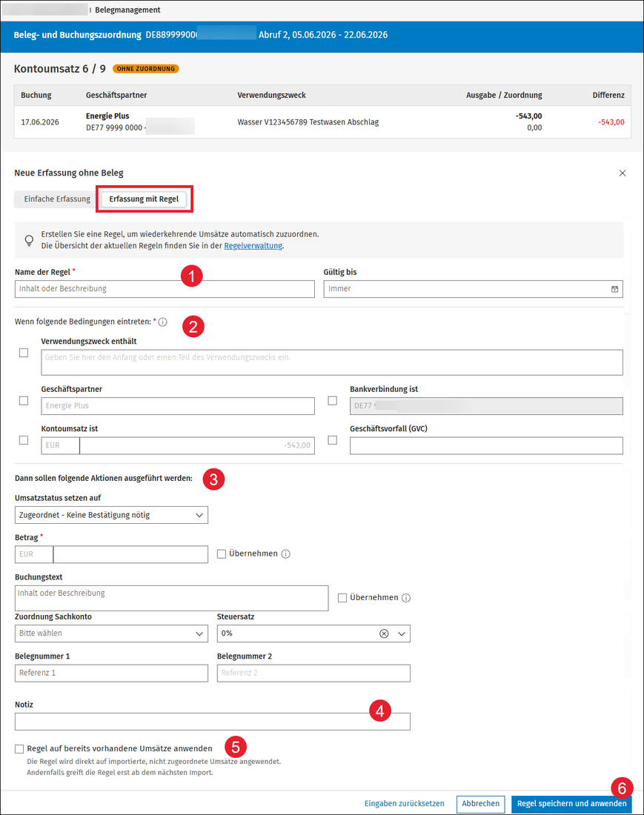Close the Neue Erfassung ohne Beleg panel
This screenshot has height=815, width=644.
tap(623, 173)
